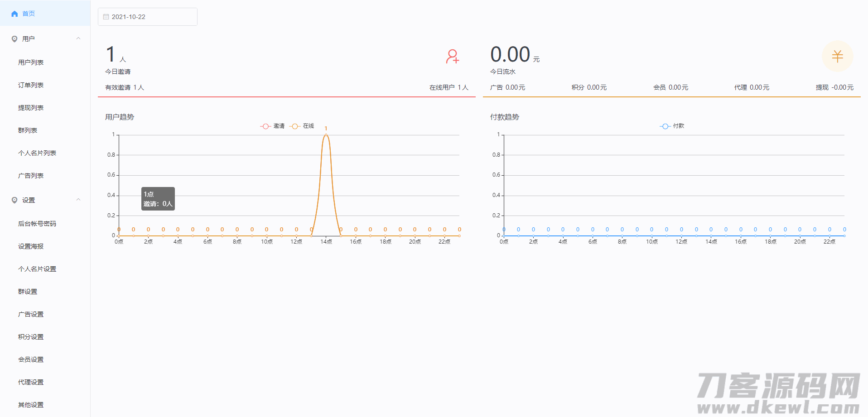
Task: Click the home icon beside 首页
Action: (x=14, y=14)
